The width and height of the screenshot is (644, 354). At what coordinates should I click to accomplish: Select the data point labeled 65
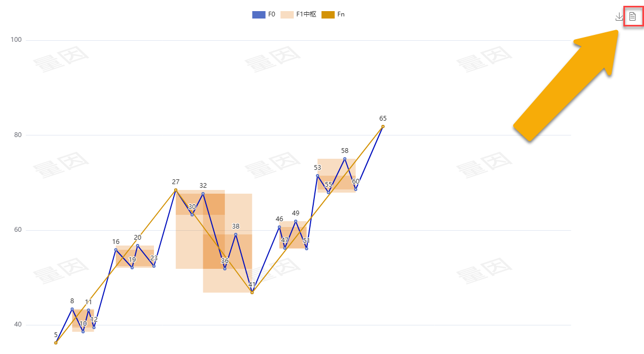pos(382,126)
